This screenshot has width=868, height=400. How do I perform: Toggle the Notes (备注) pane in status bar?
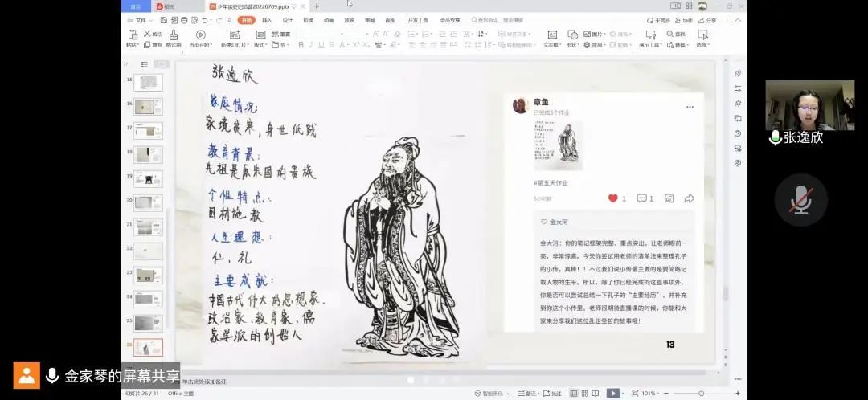527,394
